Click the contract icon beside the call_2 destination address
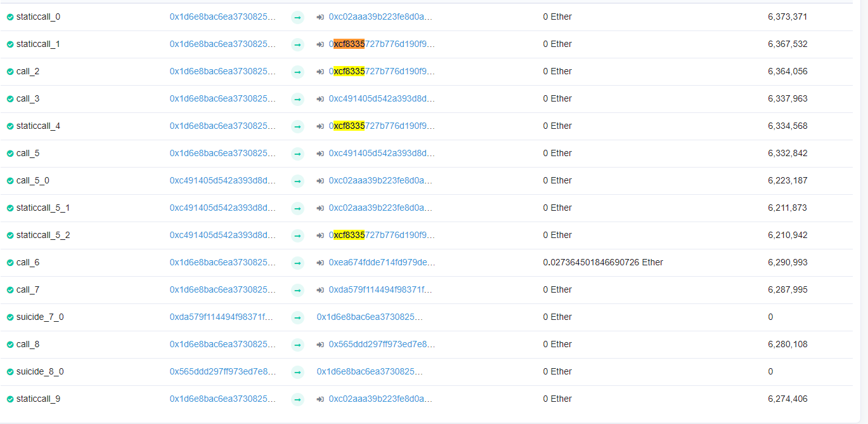This screenshot has width=868, height=424. 320,72
